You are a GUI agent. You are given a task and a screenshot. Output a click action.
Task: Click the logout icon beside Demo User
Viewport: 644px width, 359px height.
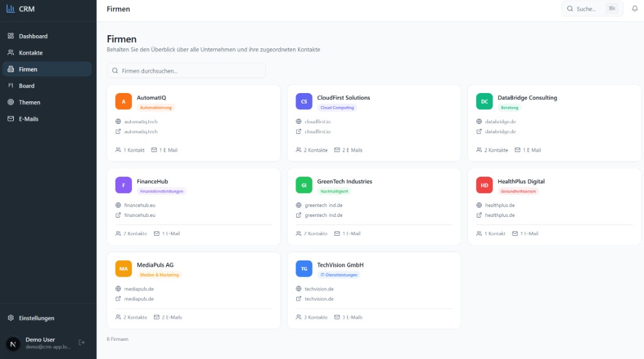[82, 343]
